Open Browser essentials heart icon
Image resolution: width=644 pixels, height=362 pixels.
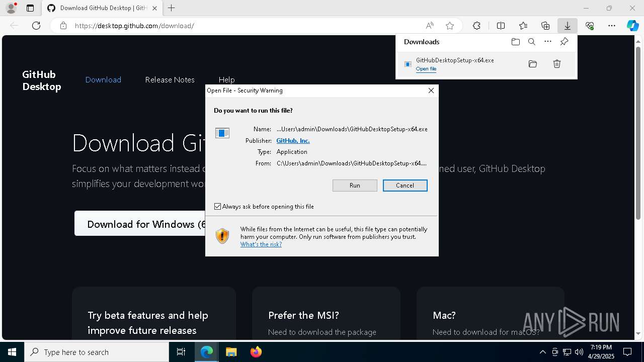[x=590, y=26]
